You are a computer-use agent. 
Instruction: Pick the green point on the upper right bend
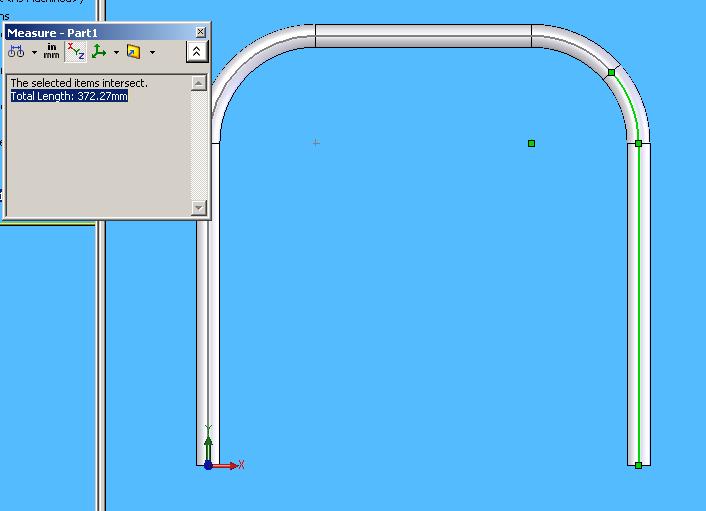[x=611, y=72]
